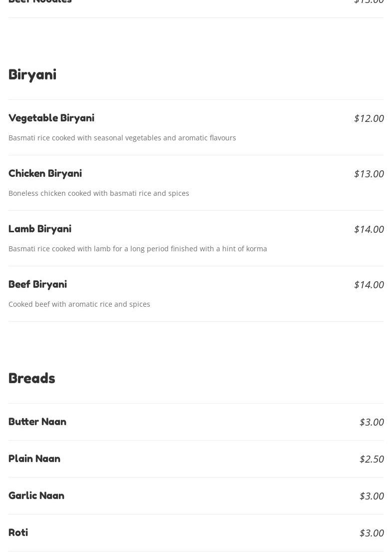Click the boneless chicken description text
The width and height of the screenshot is (392, 552).
point(99,193)
